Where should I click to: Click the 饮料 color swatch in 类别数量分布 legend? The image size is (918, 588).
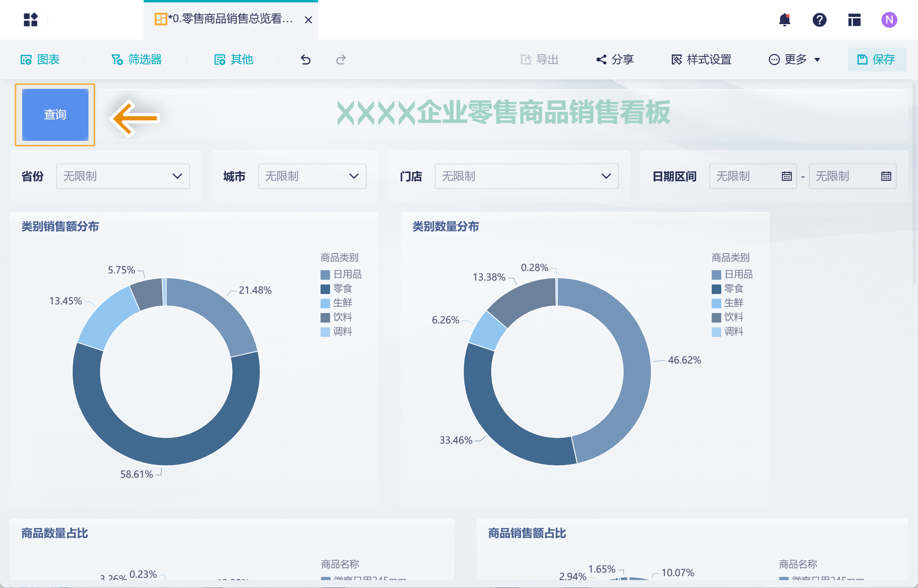click(x=716, y=317)
